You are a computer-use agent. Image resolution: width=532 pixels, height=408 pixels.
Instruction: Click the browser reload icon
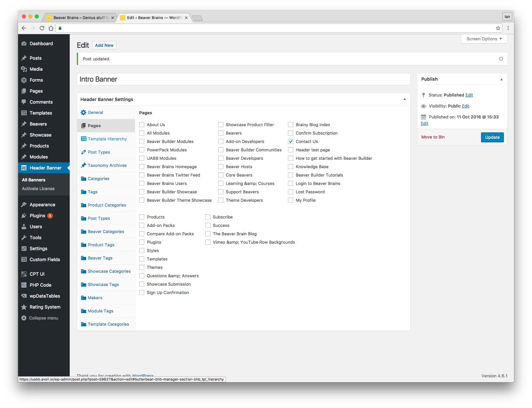(x=42, y=28)
